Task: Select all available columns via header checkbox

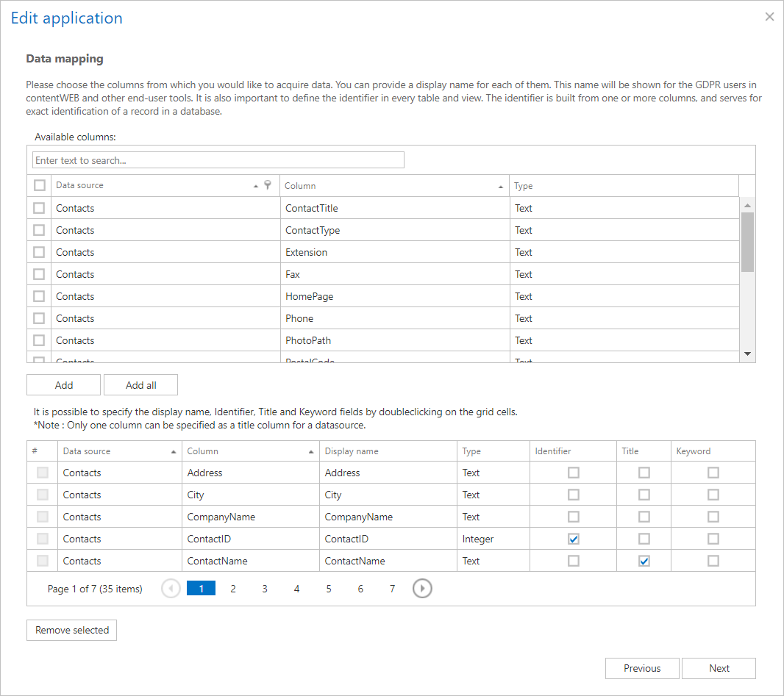Action: coord(40,186)
